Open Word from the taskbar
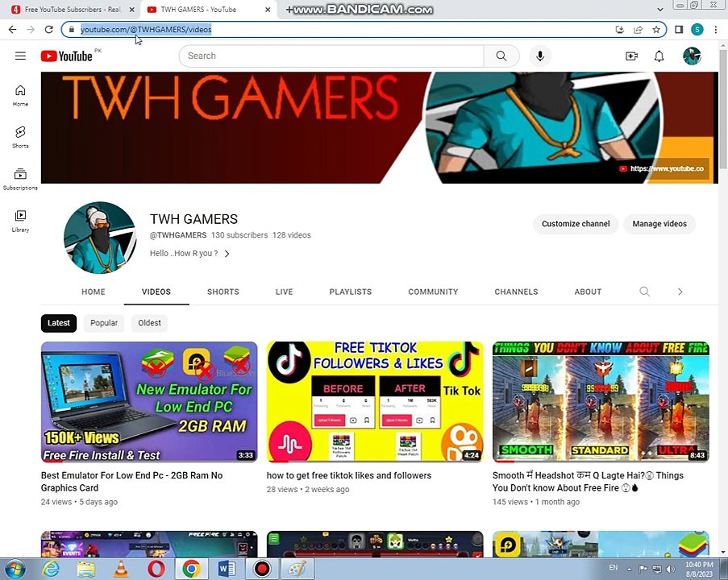The width and height of the screenshot is (728, 580). pos(227,569)
